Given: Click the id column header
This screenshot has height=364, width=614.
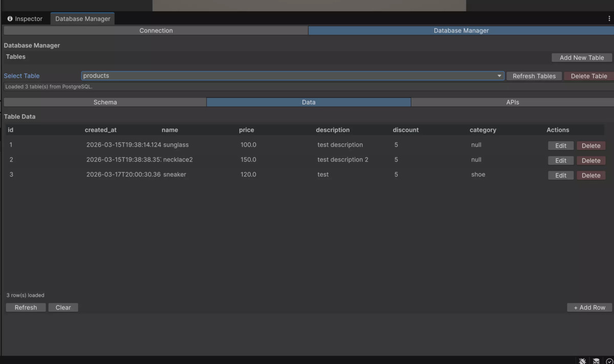Looking at the screenshot, I should pyautogui.click(x=11, y=130).
